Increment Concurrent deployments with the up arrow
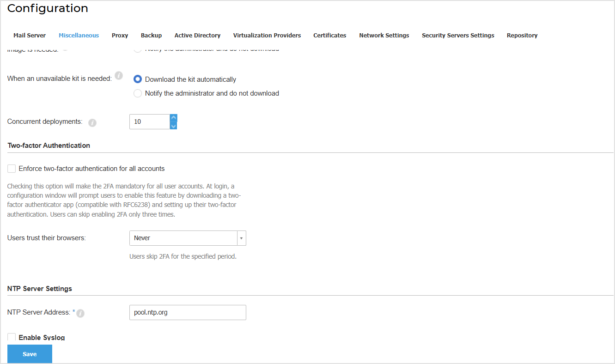The image size is (615, 364). pos(173,118)
